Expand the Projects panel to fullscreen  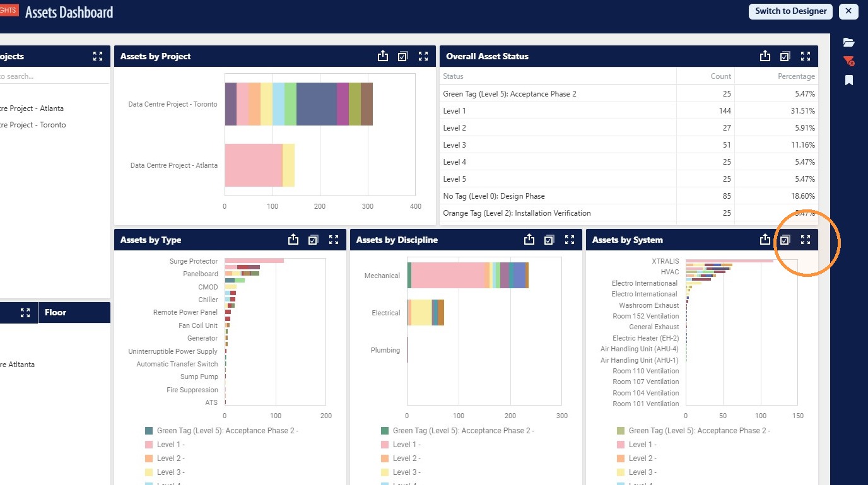(x=98, y=56)
